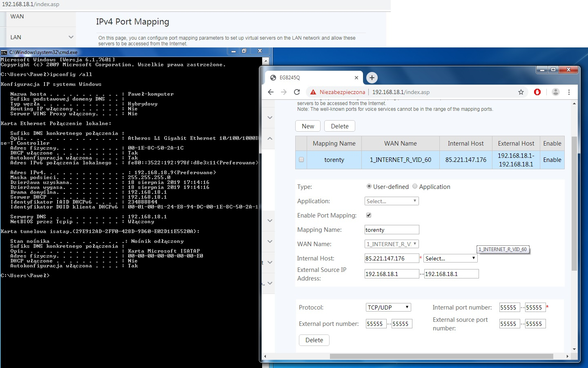Close the EG8245Q tab
588x368 pixels.
[x=356, y=78]
